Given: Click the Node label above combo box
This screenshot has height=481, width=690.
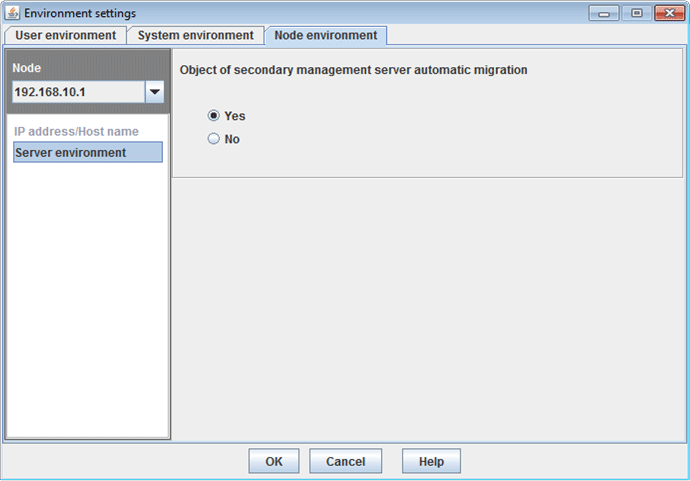Looking at the screenshot, I should pos(26,68).
